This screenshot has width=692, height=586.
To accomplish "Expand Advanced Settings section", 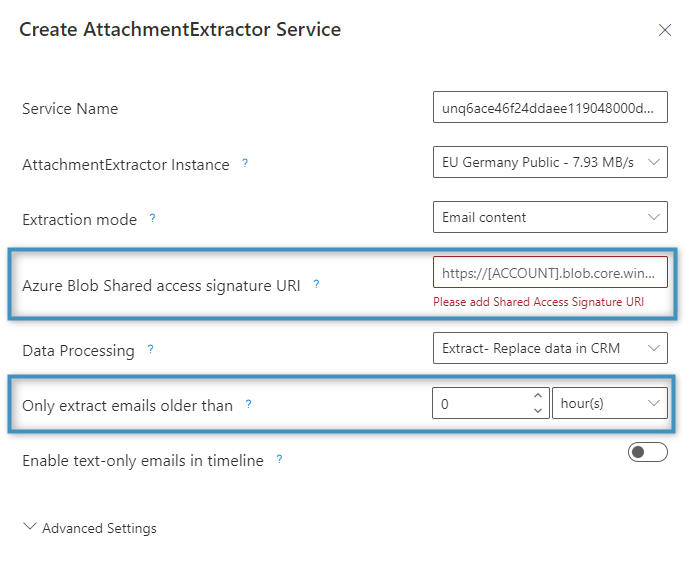I will click(90, 528).
